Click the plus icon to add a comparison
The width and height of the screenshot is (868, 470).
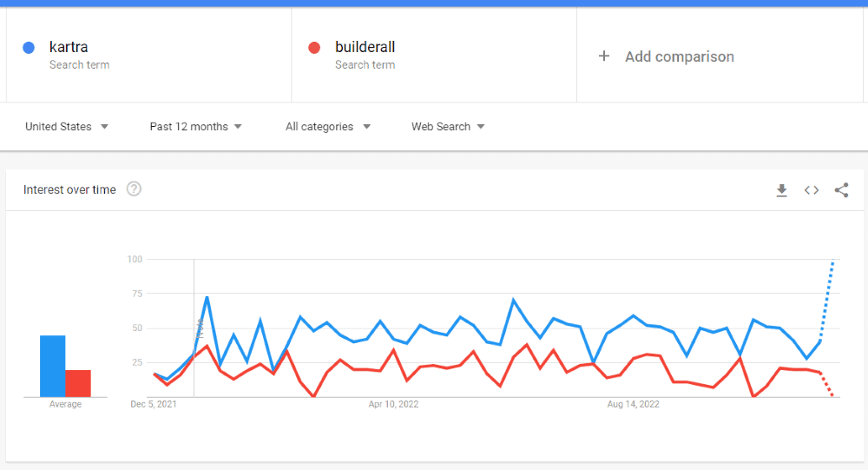pyautogui.click(x=604, y=56)
